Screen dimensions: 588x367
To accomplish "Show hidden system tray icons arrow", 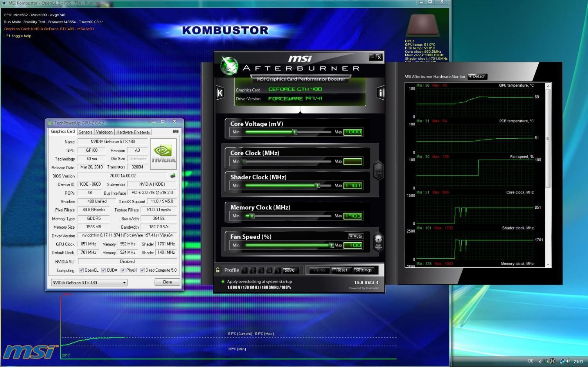I will [x=540, y=361].
